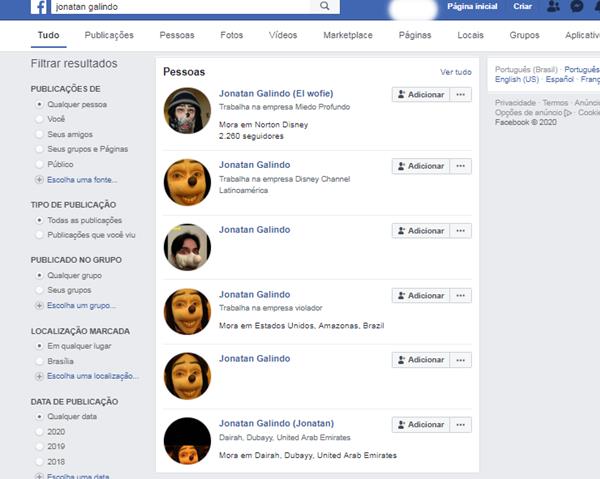The height and width of the screenshot is (479, 600).
Task: Select the 2019 date radio option
Action: pyautogui.click(x=39, y=446)
